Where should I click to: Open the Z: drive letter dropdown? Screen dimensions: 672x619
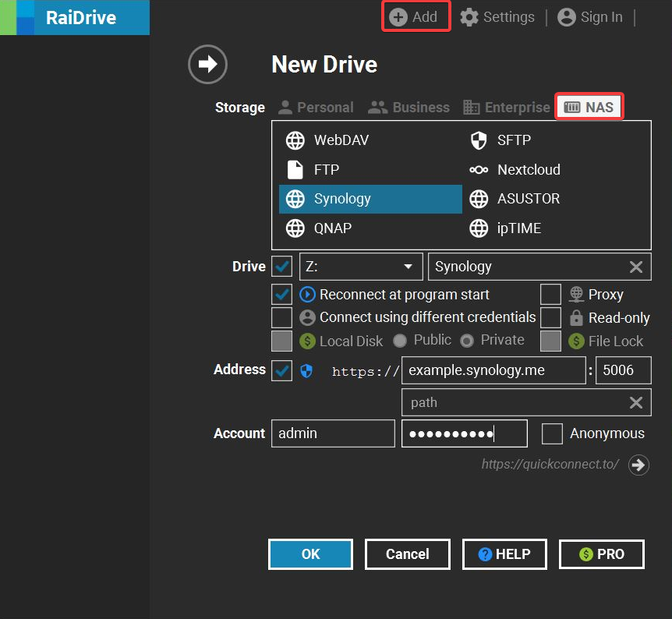click(407, 266)
